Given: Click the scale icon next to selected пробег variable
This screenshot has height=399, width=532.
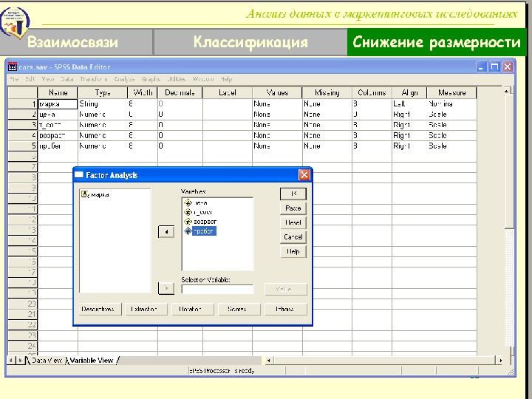Looking at the screenshot, I should coord(188,231).
